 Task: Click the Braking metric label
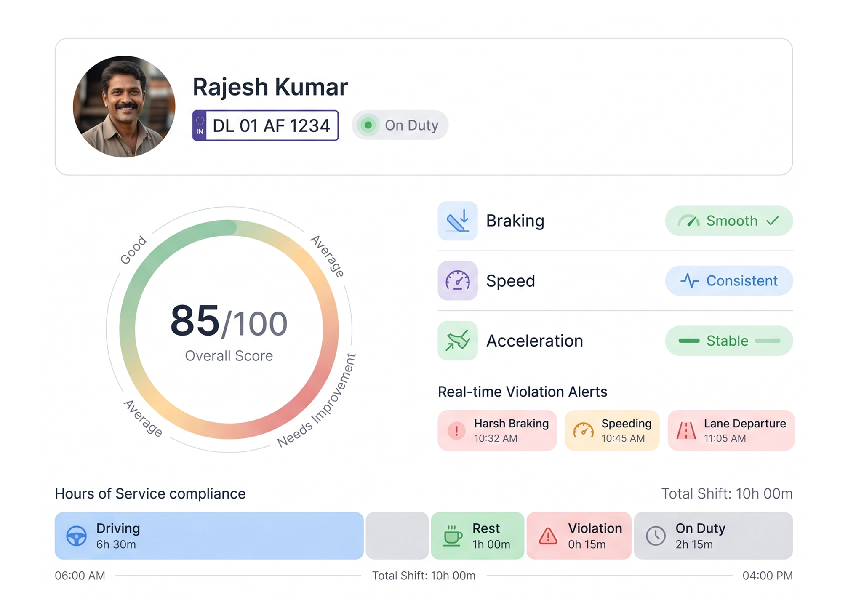click(515, 221)
